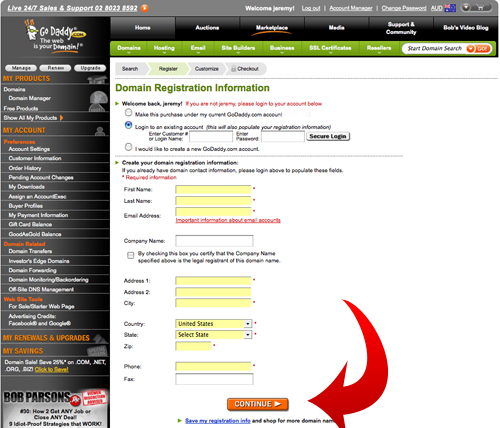Image resolution: width=500 pixels, height=428 pixels.
Task: Click the Phone input field
Action: point(213,367)
